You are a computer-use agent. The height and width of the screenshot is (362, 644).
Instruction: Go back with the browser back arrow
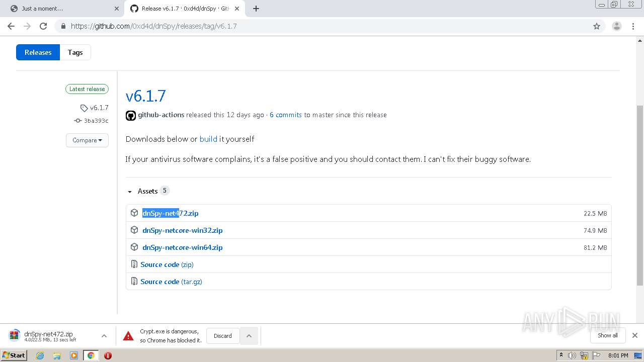tap(11, 26)
